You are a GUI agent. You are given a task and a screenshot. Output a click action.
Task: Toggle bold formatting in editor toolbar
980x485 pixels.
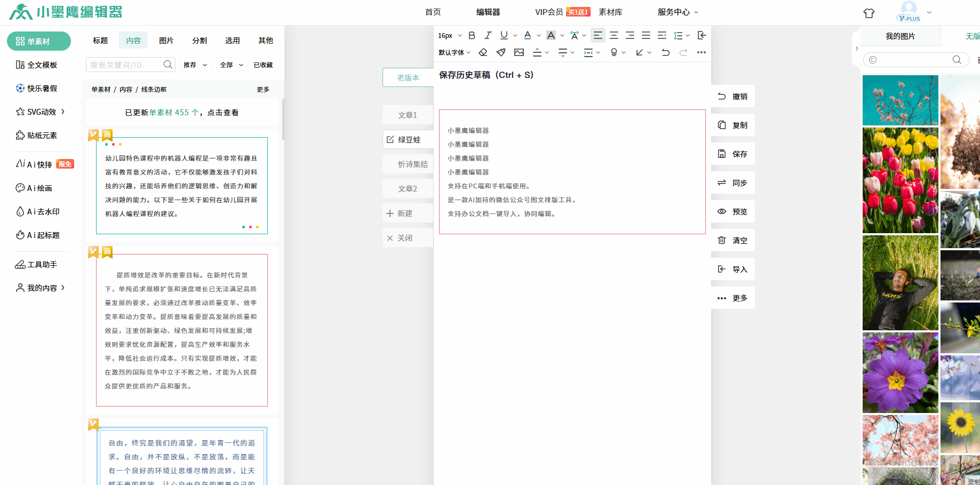coord(472,35)
